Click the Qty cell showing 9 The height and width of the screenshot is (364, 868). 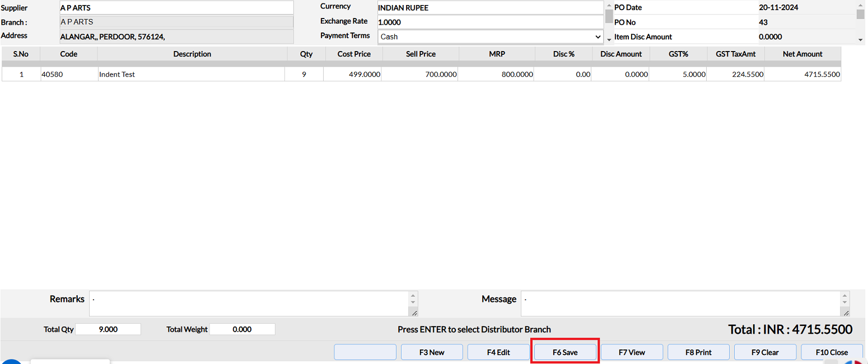click(304, 74)
